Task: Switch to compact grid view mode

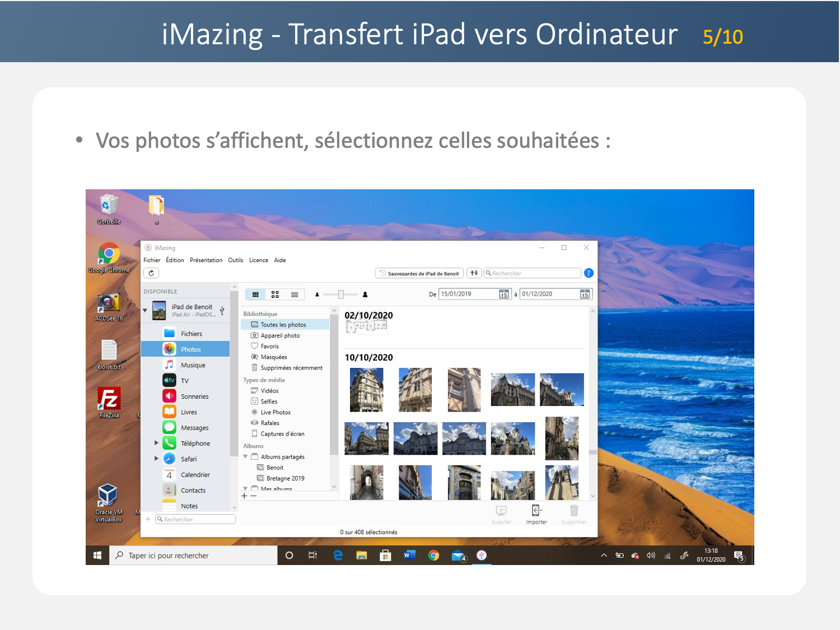Action: click(255, 295)
